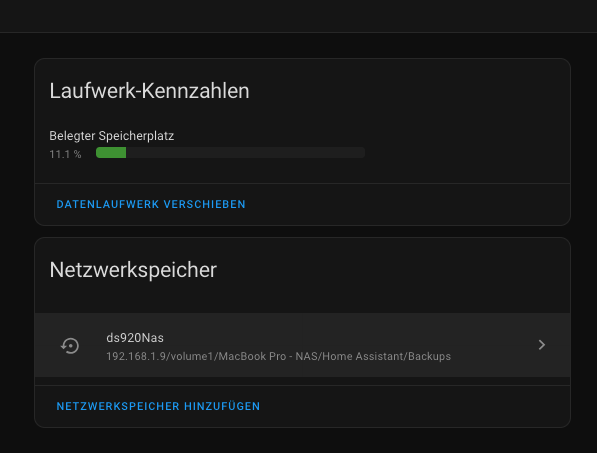597x453 pixels.
Task: Open ds920Nas details via right chevron arrow
Action: click(542, 345)
